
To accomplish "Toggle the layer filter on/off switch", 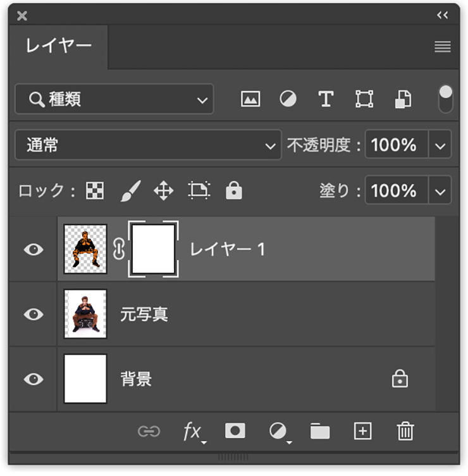I will pyautogui.click(x=446, y=99).
